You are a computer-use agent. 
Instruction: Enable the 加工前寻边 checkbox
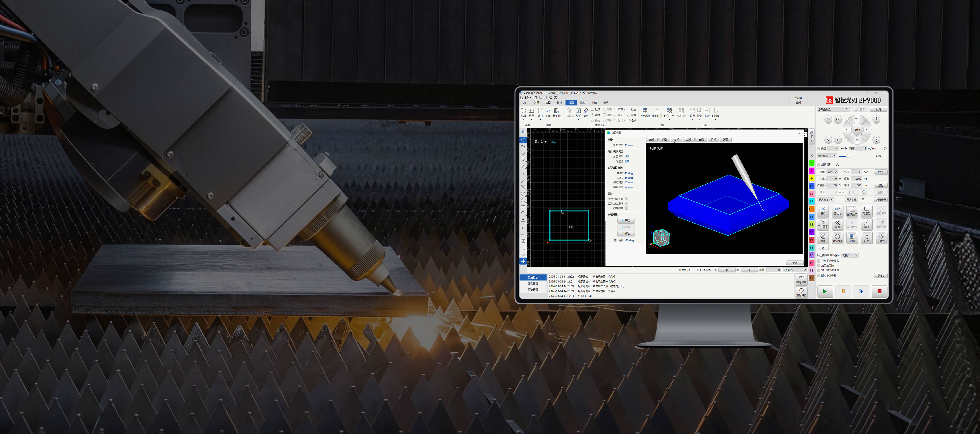[x=819, y=265]
